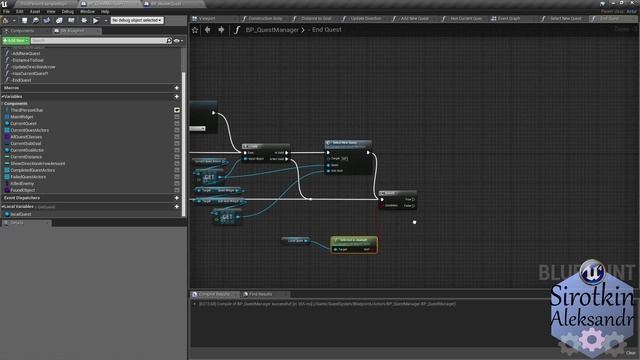Select the HasCurrentQuest function
The width and height of the screenshot is (640, 360).
(29, 73)
